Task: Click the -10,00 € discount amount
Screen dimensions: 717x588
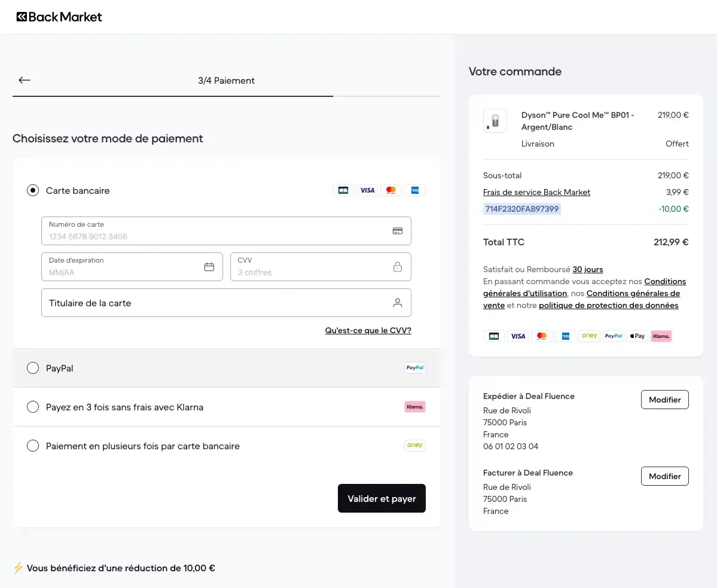Action: [673, 209]
